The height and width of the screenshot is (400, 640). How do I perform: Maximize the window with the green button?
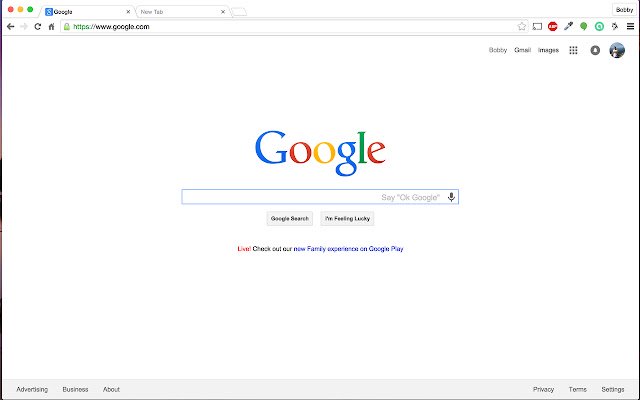click(30, 9)
